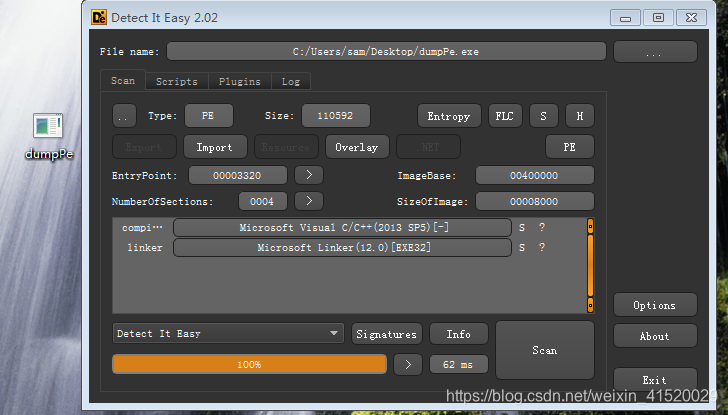Open the Options dialog

(655, 305)
